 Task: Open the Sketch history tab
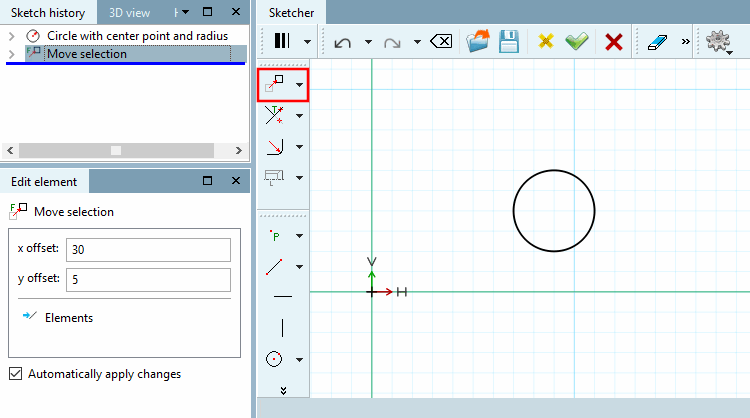click(48, 13)
